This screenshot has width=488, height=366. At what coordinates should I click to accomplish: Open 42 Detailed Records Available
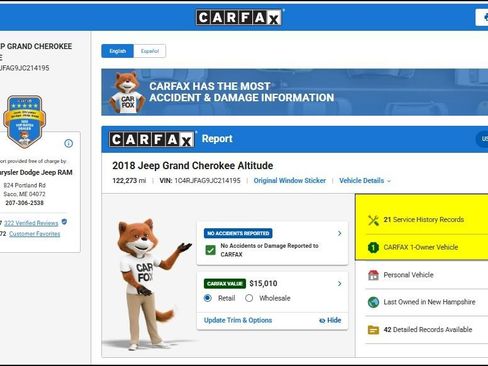click(428, 329)
